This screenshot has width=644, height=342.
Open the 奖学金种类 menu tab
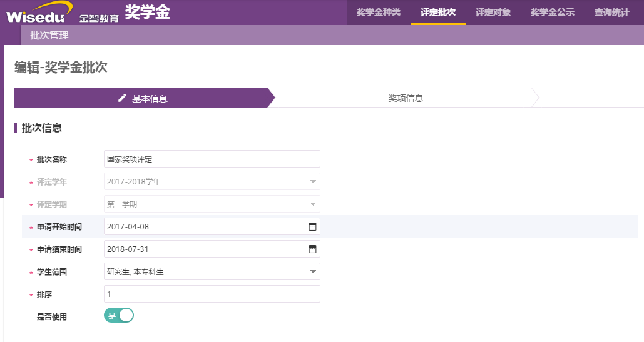pyautogui.click(x=378, y=13)
